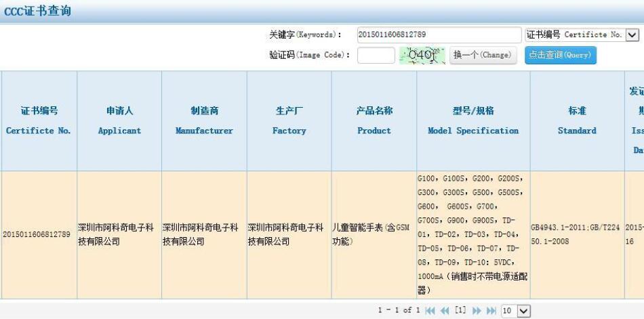Click the Standard column header
This screenshot has height=319, width=644.
point(577,121)
